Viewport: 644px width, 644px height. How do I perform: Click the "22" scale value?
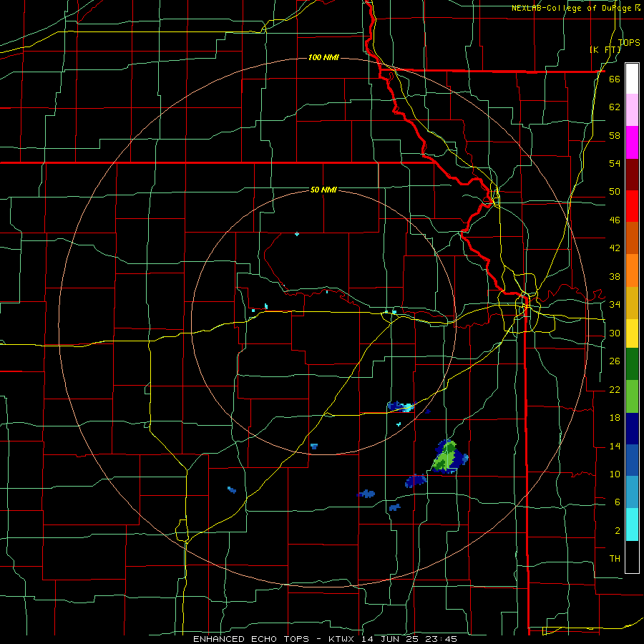pos(615,389)
